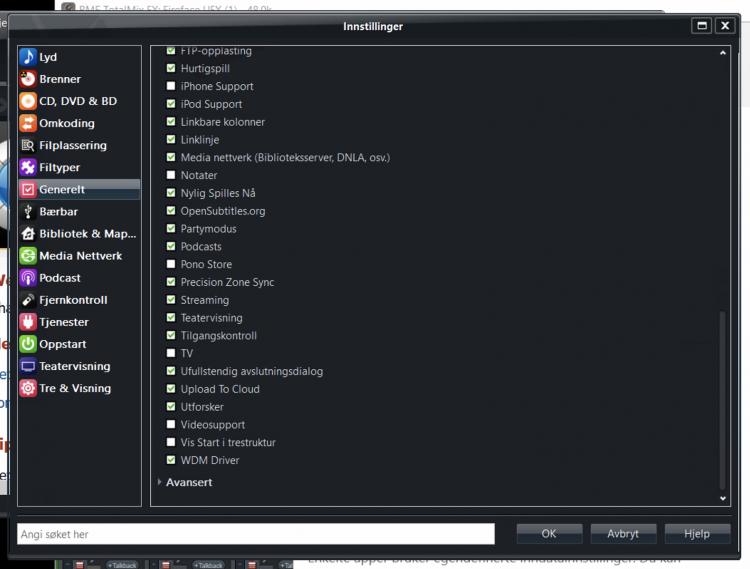Open the Oppstart power icon

click(x=28, y=344)
